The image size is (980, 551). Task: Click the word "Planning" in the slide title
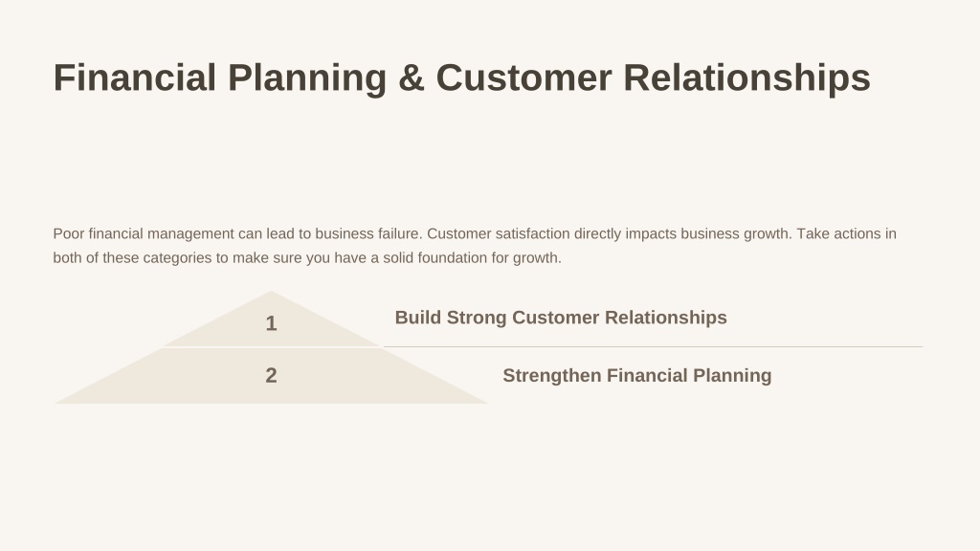click(307, 77)
